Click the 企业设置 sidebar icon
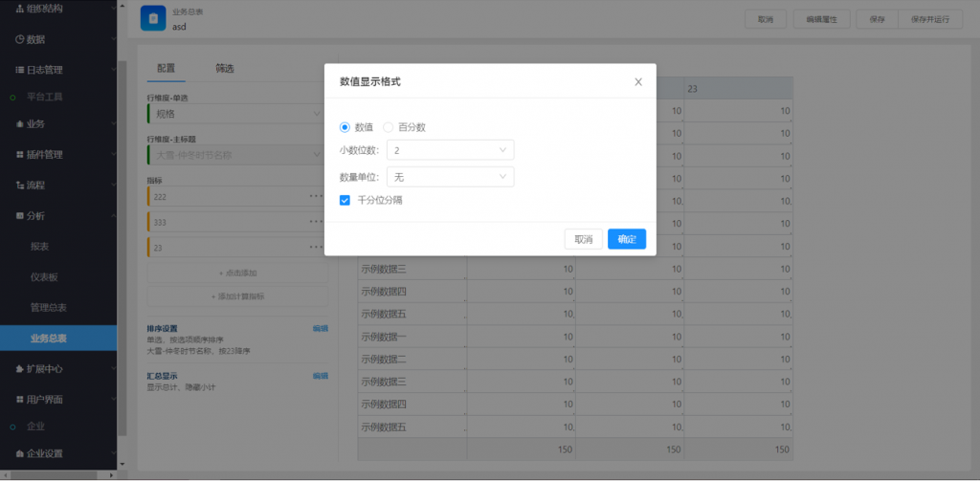The height and width of the screenshot is (481, 980). (19, 453)
